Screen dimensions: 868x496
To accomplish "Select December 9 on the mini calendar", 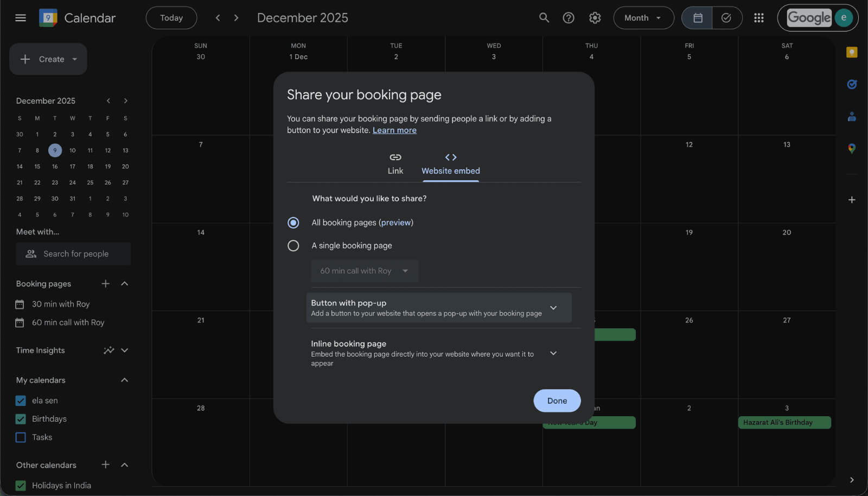I will click(x=54, y=150).
